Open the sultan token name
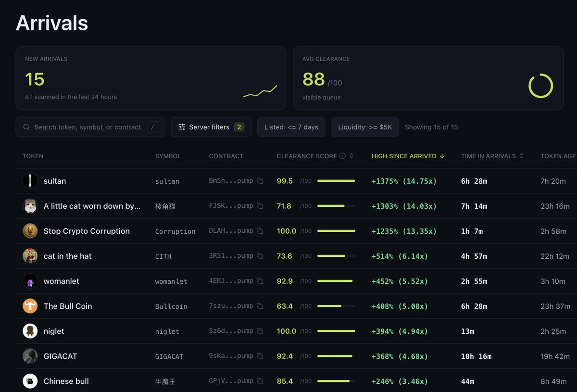The width and height of the screenshot is (577, 392). click(55, 181)
